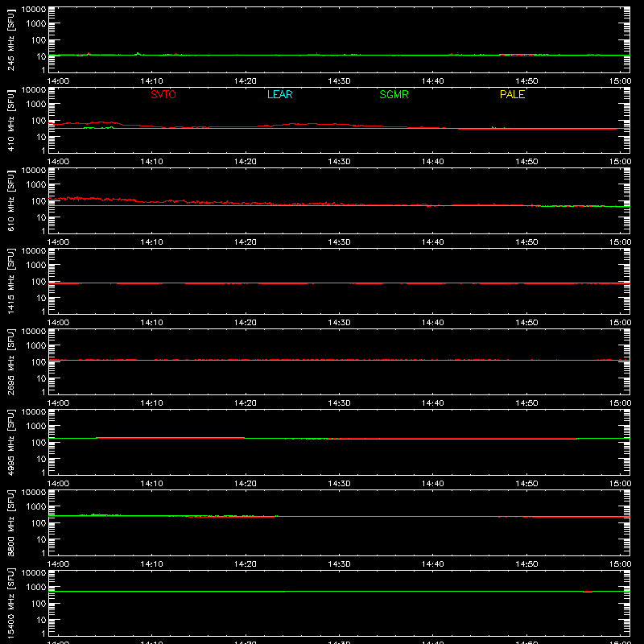Click 14:50 under the 410 MHz plot

tap(526, 162)
